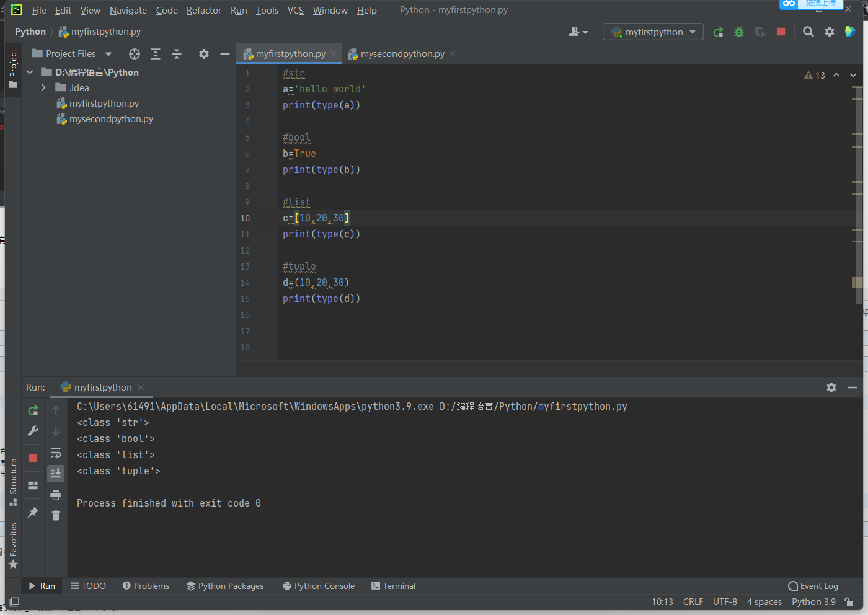The width and height of the screenshot is (868, 615).
Task: Rerun myfirstpython in the Run panel
Action: tap(33, 410)
